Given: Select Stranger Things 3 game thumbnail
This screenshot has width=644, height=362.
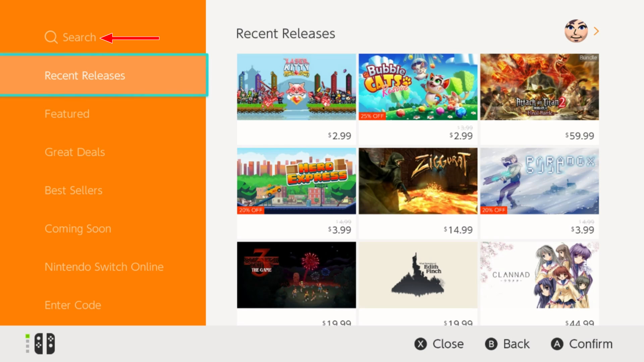Looking at the screenshot, I should tap(297, 275).
